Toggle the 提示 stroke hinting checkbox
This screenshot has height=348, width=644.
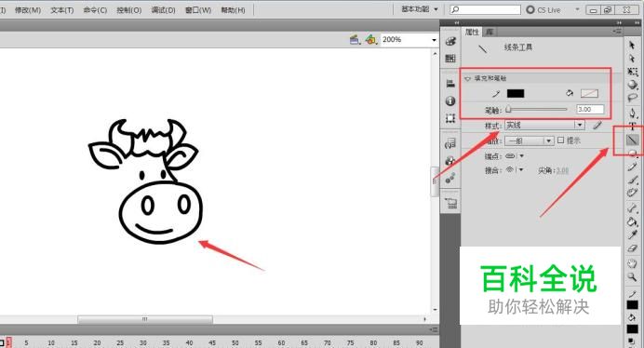coord(560,141)
